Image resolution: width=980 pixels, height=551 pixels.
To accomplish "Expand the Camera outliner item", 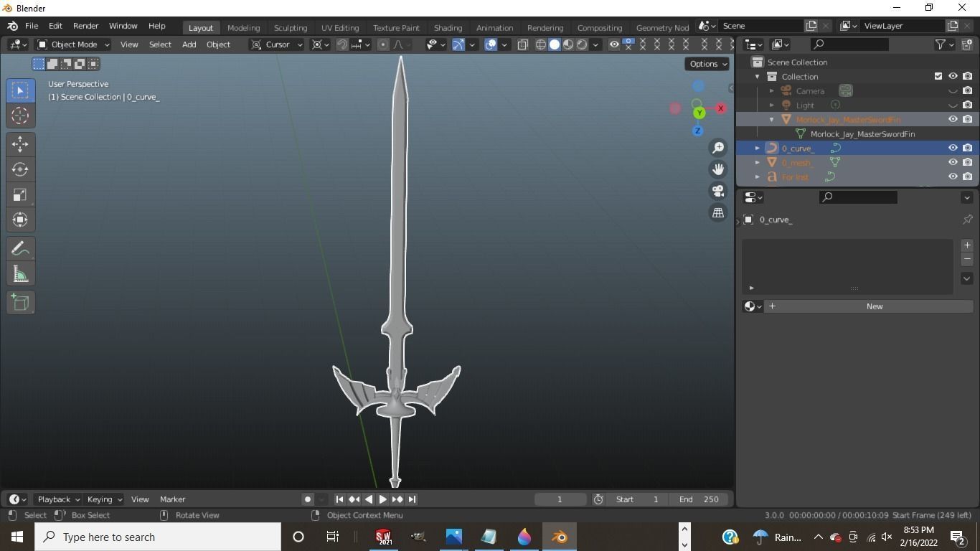I will [x=771, y=90].
